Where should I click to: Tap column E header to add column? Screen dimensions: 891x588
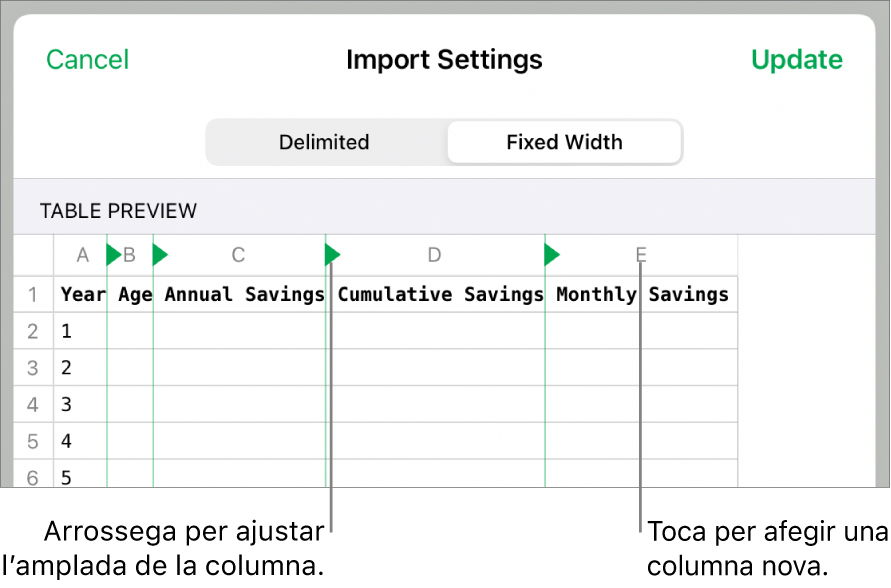tap(641, 255)
